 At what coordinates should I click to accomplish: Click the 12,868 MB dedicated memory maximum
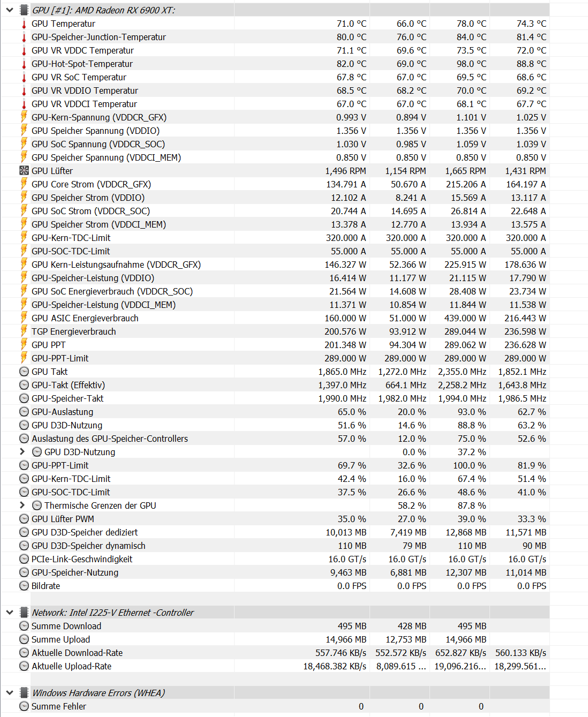466,532
